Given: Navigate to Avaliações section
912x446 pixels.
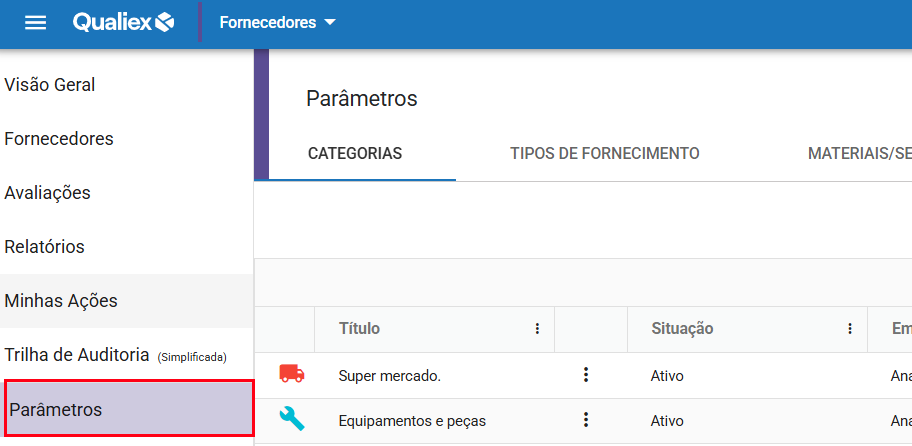Looking at the screenshot, I should [x=47, y=193].
